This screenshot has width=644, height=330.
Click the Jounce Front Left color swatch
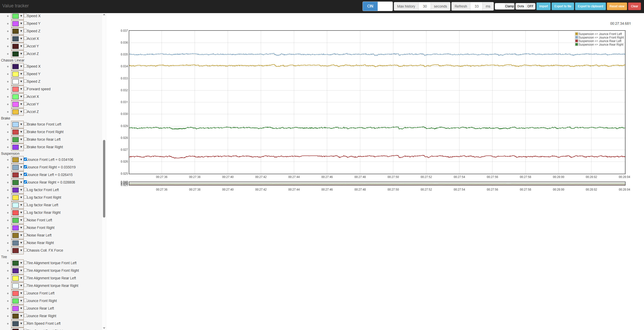[x=15, y=160]
